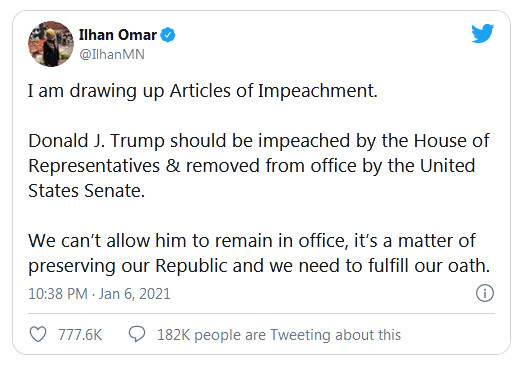
Task: Click the 'We can't allow him to remain' line
Action: click(x=252, y=241)
